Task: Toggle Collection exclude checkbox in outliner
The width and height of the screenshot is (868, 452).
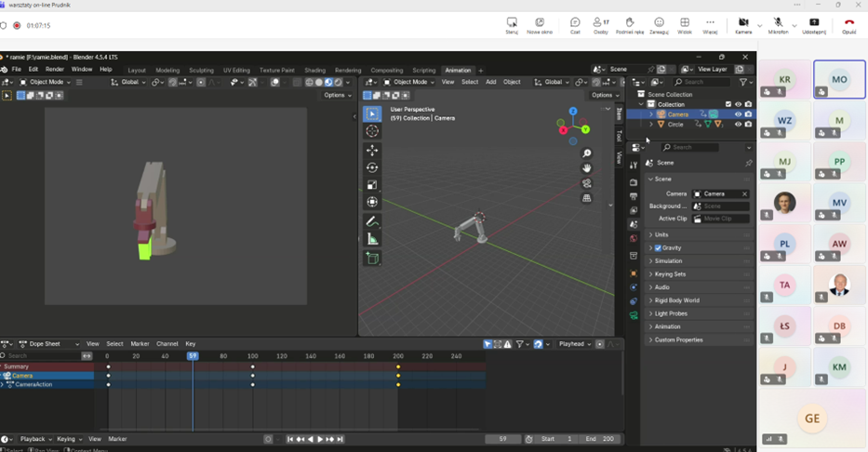Action: tap(728, 104)
